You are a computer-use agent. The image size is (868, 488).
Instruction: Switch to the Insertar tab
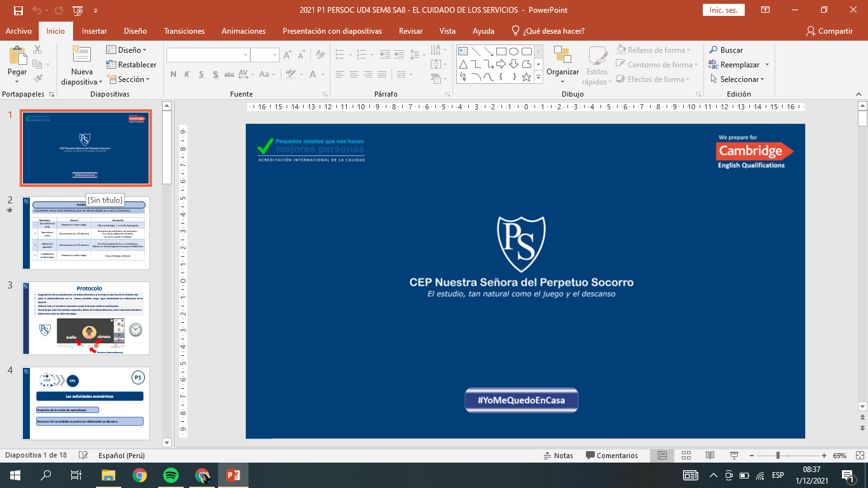94,31
